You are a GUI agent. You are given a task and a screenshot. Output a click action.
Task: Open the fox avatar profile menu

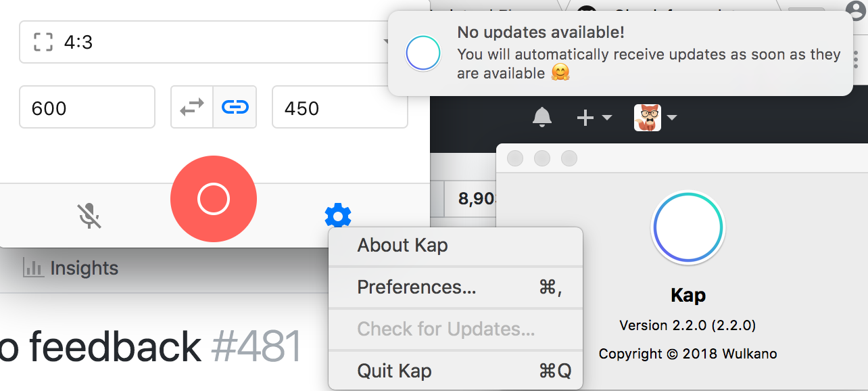point(655,118)
